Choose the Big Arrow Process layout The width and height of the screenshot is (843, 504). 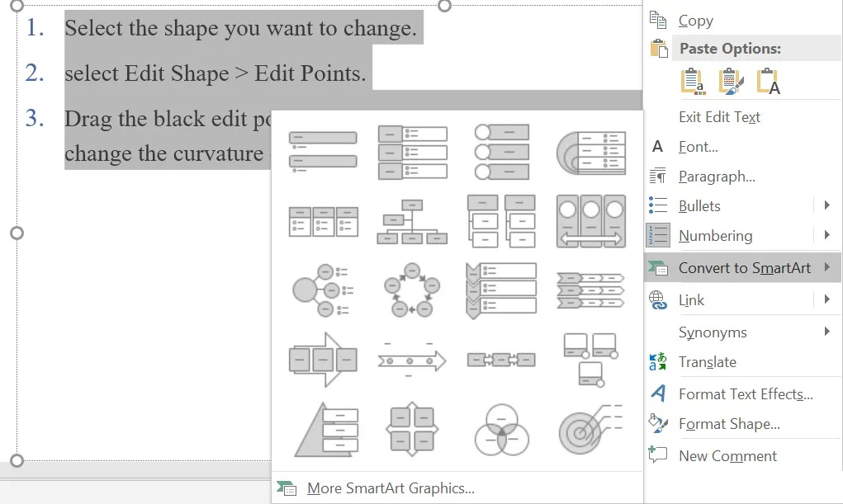point(323,360)
